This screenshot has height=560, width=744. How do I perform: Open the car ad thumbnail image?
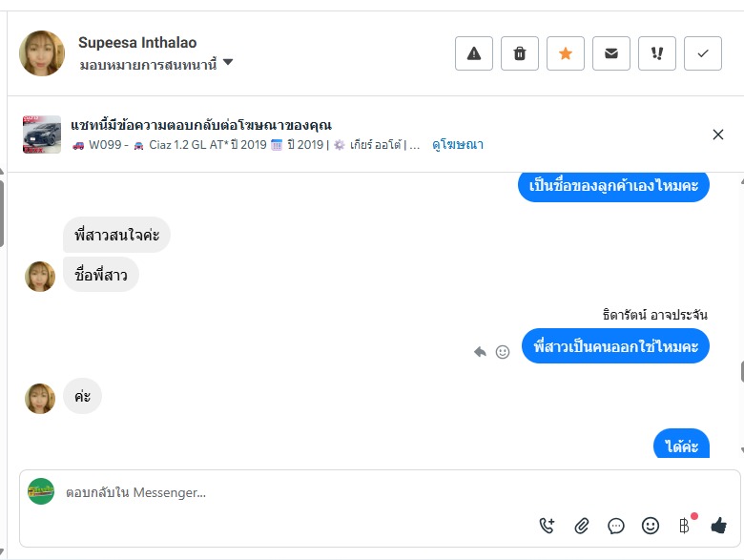tap(42, 135)
